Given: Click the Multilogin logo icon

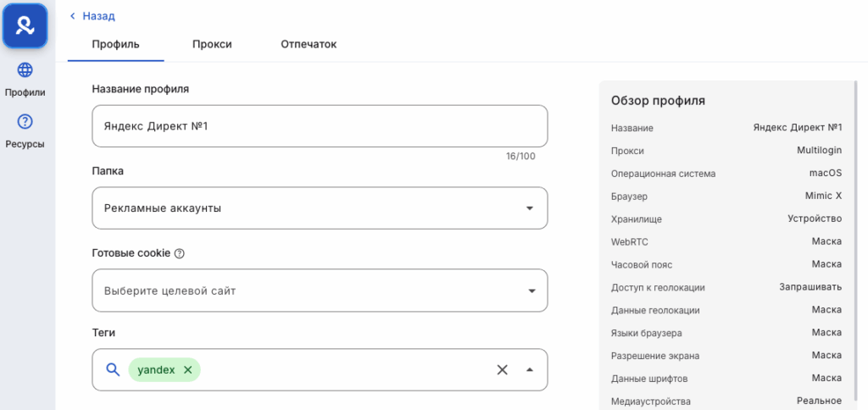Looking at the screenshot, I should tap(25, 26).
